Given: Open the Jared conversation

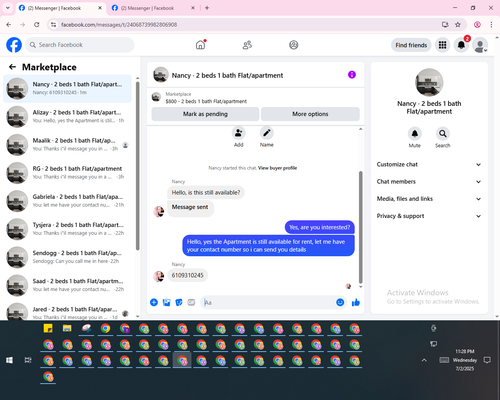Looking at the screenshot, I should [67, 311].
